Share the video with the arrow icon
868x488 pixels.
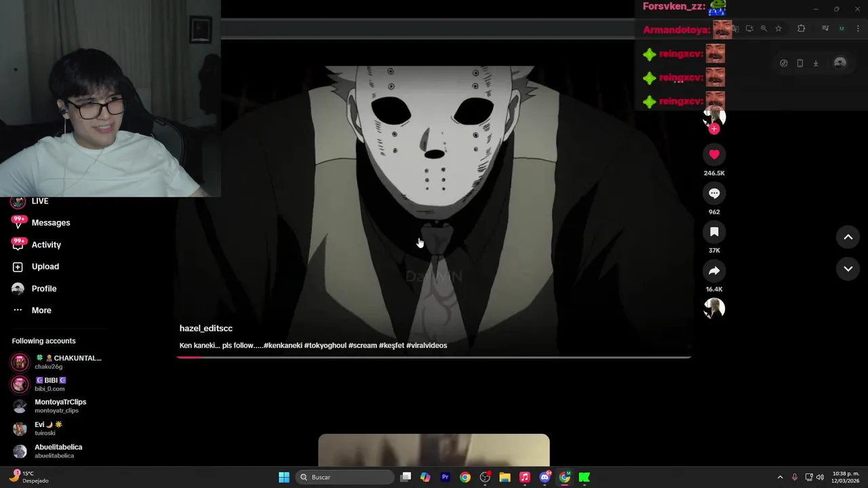pyautogui.click(x=714, y=270)
